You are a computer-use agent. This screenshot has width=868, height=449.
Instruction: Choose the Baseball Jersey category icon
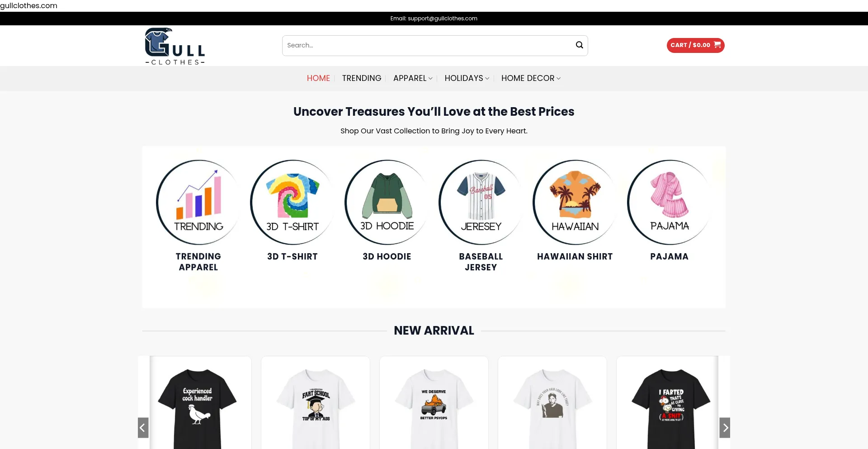pyautogui.click(x=481, y=202)
